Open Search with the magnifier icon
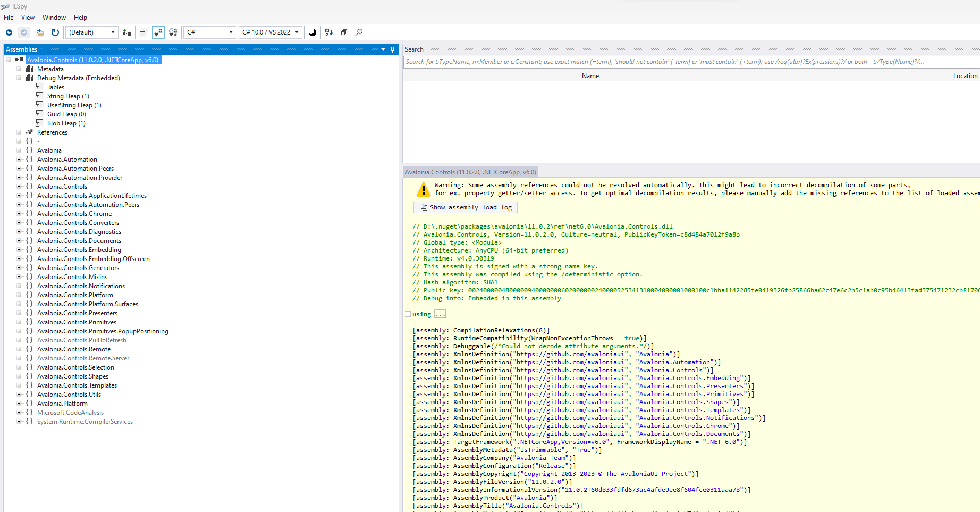This screenshot has height=512, width=980. [359, 32]
